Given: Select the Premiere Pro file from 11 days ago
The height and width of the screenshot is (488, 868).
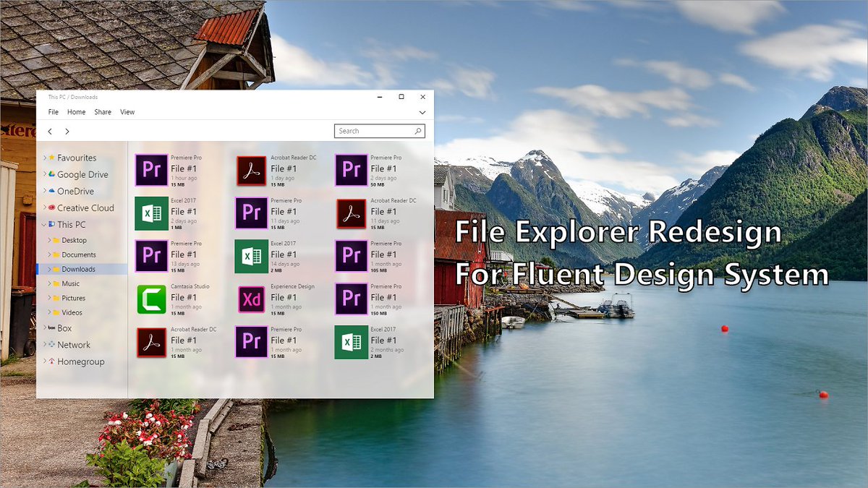Looking at the screenshot, I should pos(251,213).
